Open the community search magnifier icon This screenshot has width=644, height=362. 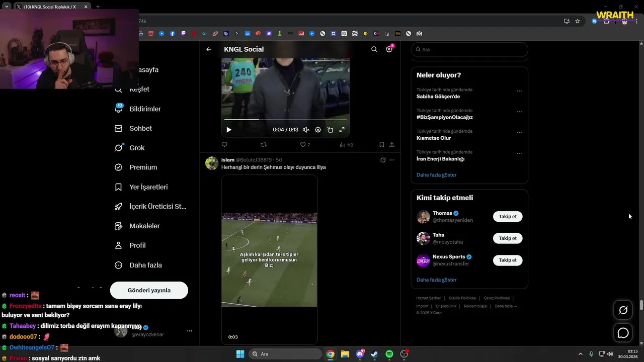point(374,49)
